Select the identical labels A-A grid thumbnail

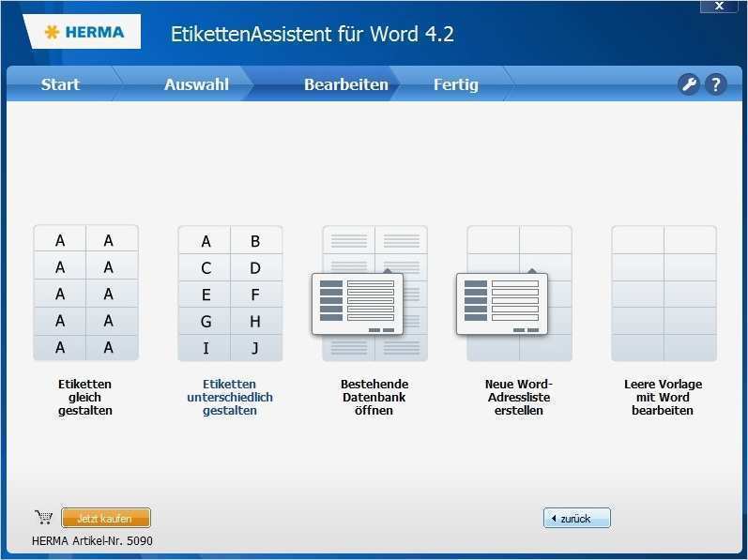coord(85,293)
